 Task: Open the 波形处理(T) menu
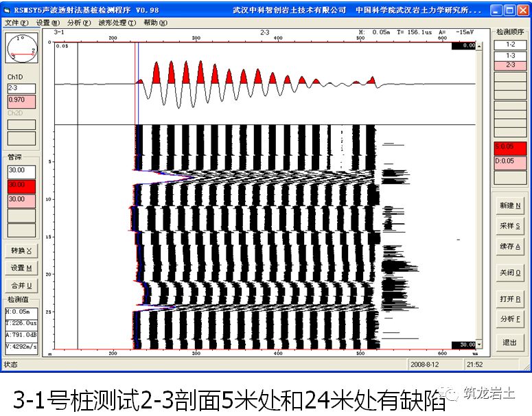pos(117,23)
